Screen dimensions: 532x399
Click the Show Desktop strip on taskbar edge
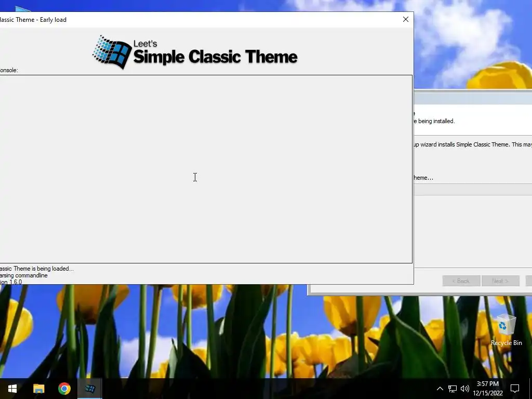point(530,389)
